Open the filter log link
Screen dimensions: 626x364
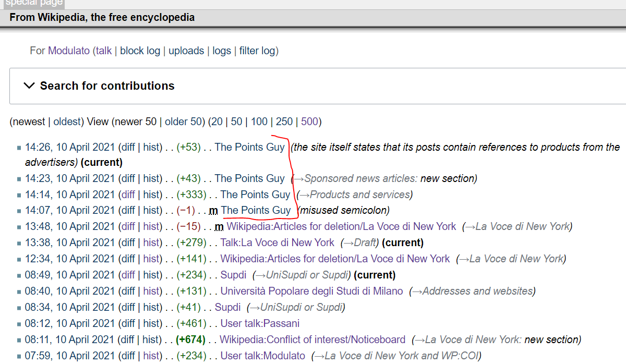point(257,51)
